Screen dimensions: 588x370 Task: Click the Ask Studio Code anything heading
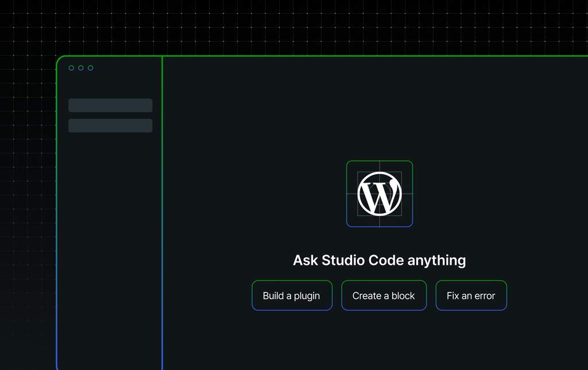click(x=379, y=260)
